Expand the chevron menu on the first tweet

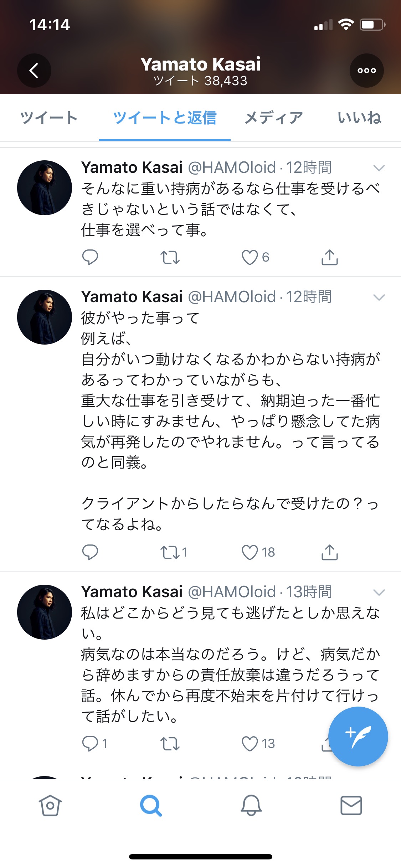click(379, 168)
